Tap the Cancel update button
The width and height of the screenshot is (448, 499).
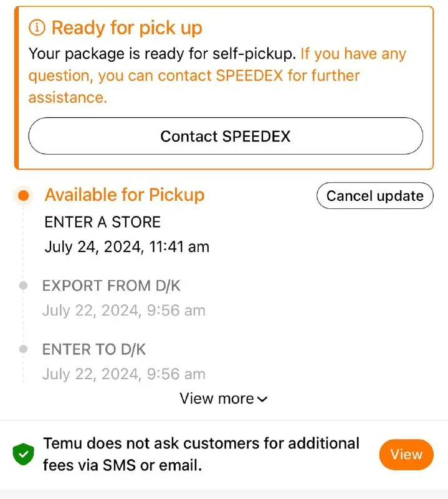[374, 196]
